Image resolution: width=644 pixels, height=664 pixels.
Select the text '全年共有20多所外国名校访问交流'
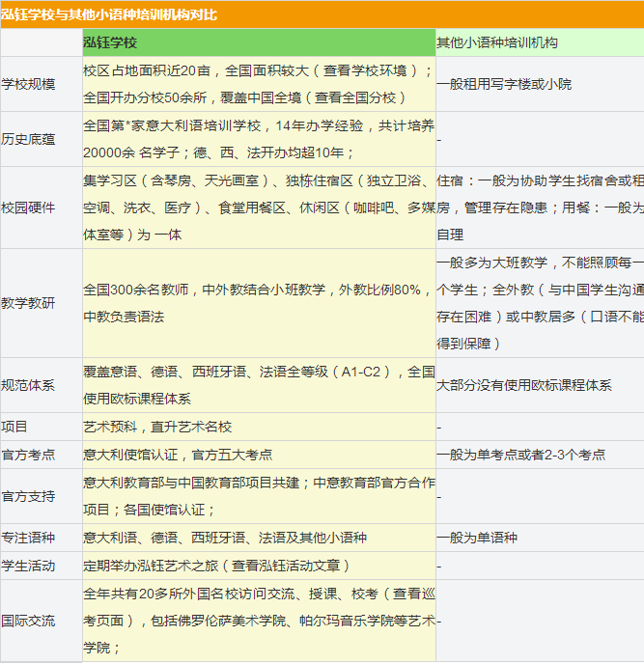click(189, 594)
